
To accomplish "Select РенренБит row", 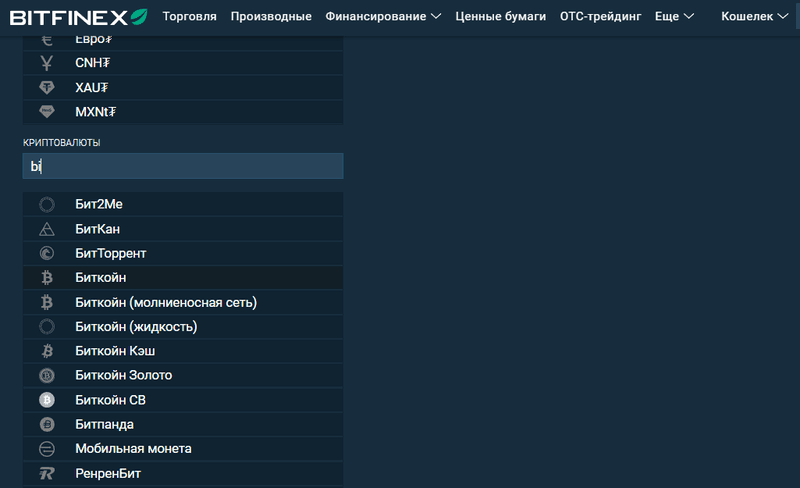I will (183, 474).
